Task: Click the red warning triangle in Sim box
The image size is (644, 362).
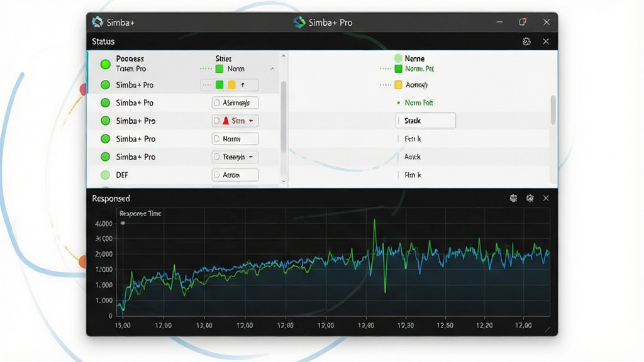Action: (226, 121)
